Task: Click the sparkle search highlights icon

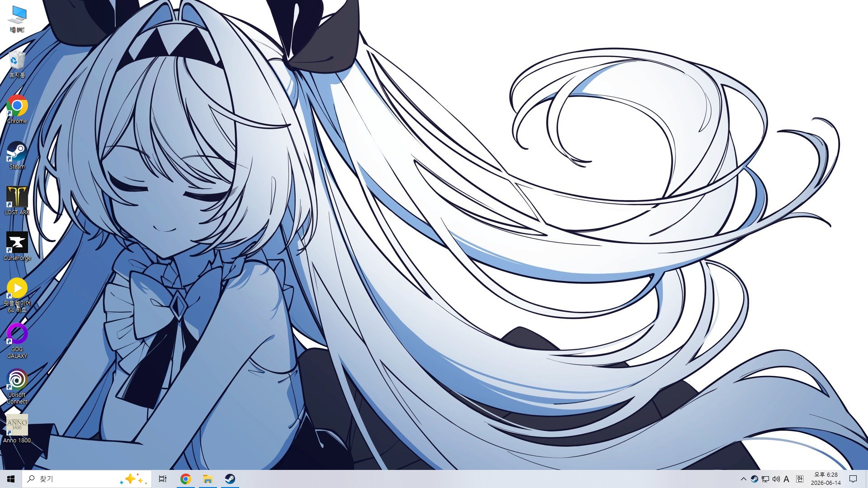Action: point(133,479)
